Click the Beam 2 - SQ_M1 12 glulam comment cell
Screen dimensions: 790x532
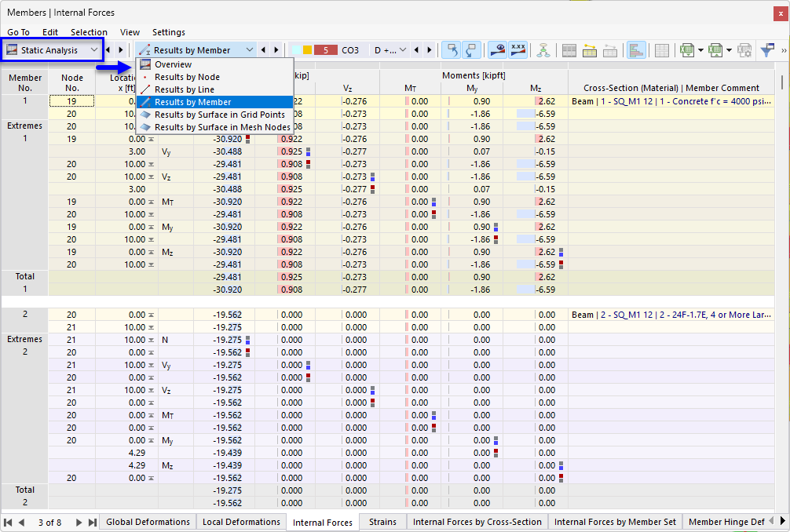(x=671, y=315)
